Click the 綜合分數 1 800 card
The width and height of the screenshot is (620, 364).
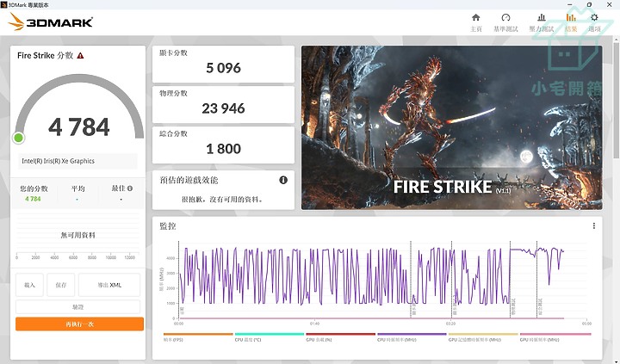(223, 145)
